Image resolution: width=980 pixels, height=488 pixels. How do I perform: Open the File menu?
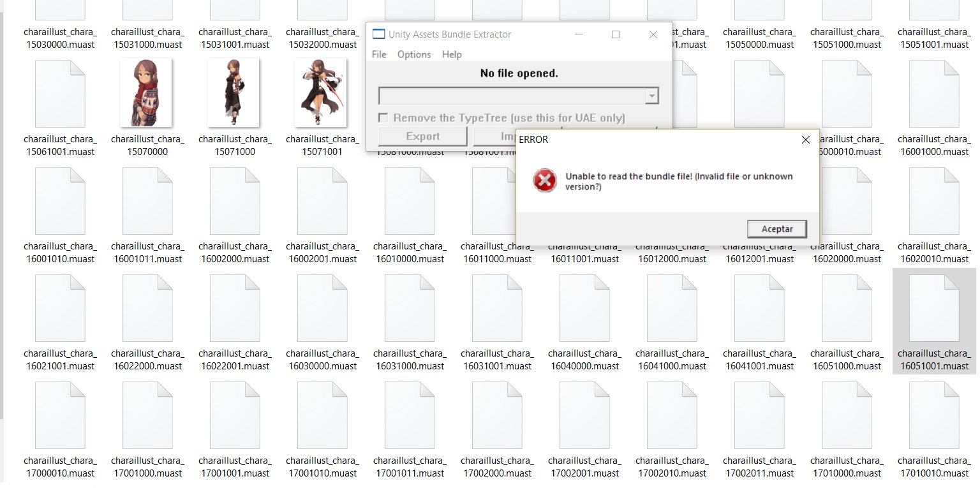coord(378,54)
